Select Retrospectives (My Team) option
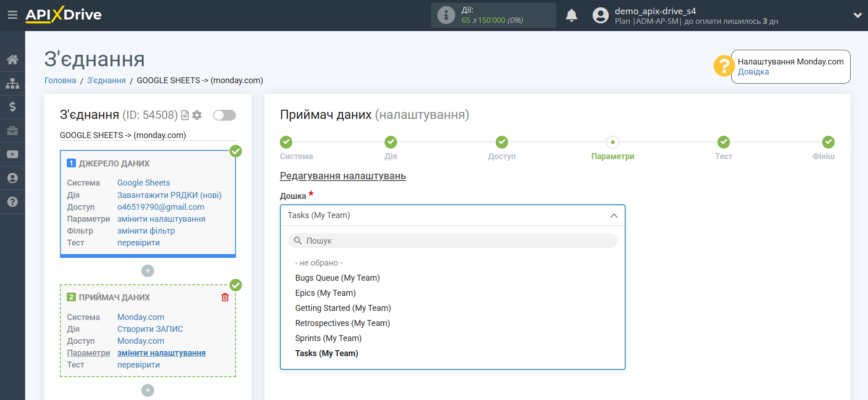 343,323
